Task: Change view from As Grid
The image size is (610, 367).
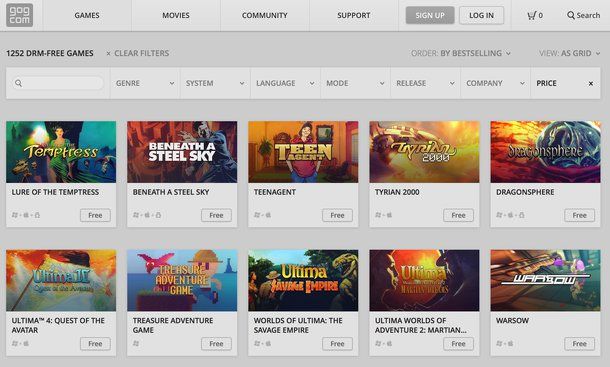Action: pos(570,53)
